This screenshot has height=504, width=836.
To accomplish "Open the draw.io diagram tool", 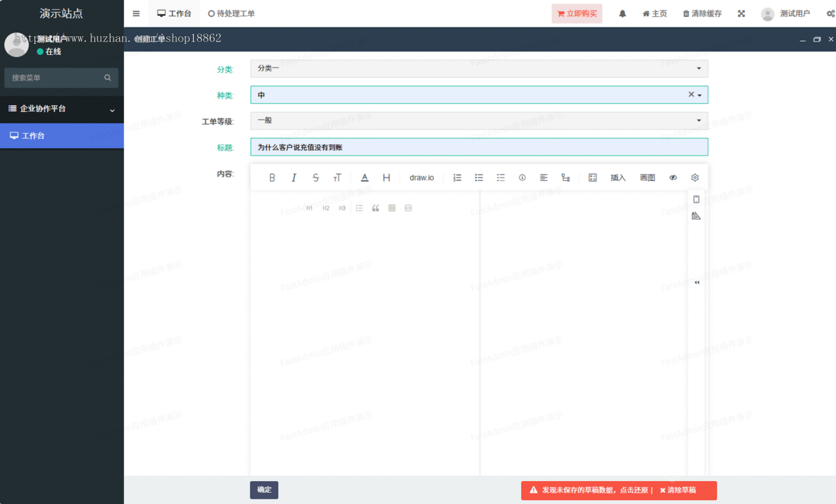I will click(x=421, y=178).
